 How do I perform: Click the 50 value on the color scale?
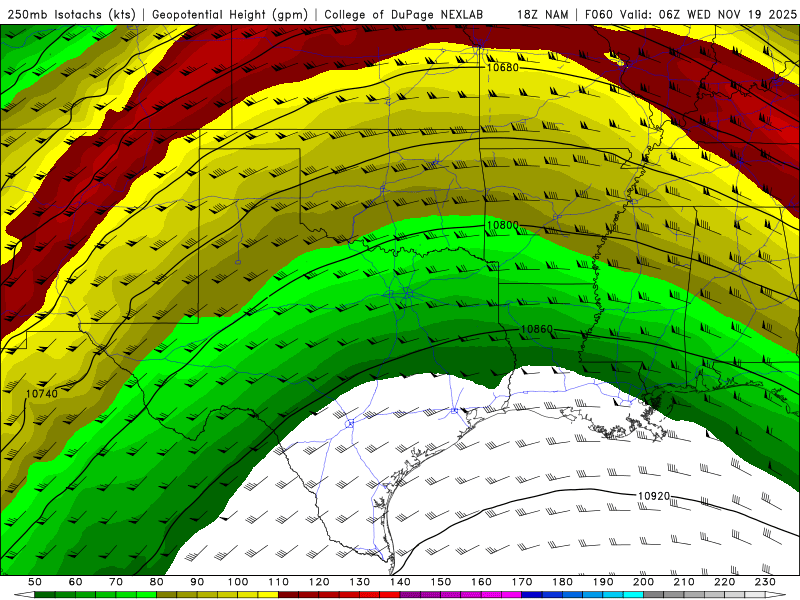35,582
